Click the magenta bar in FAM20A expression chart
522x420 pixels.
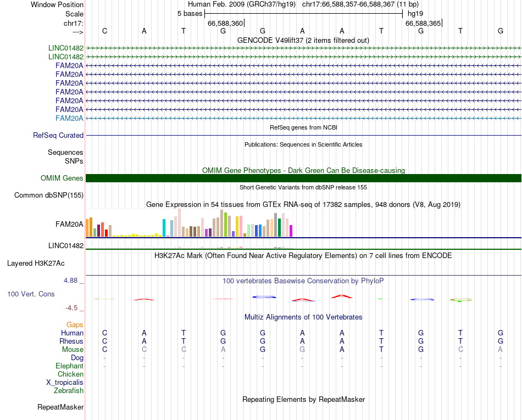point(291,231)
